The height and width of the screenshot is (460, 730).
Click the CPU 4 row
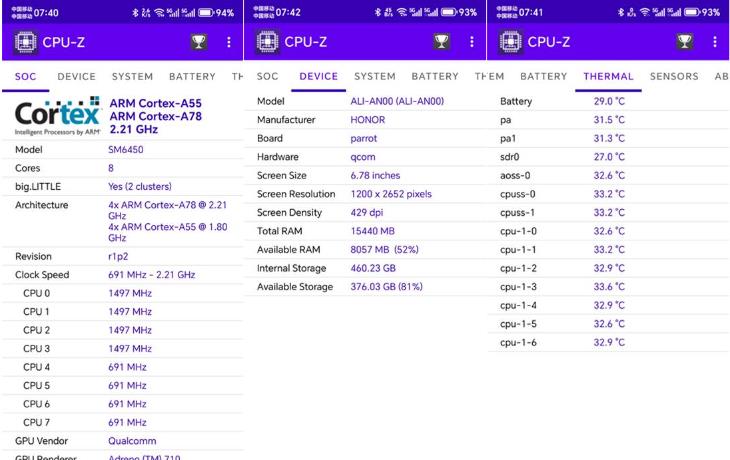[122, 367]
